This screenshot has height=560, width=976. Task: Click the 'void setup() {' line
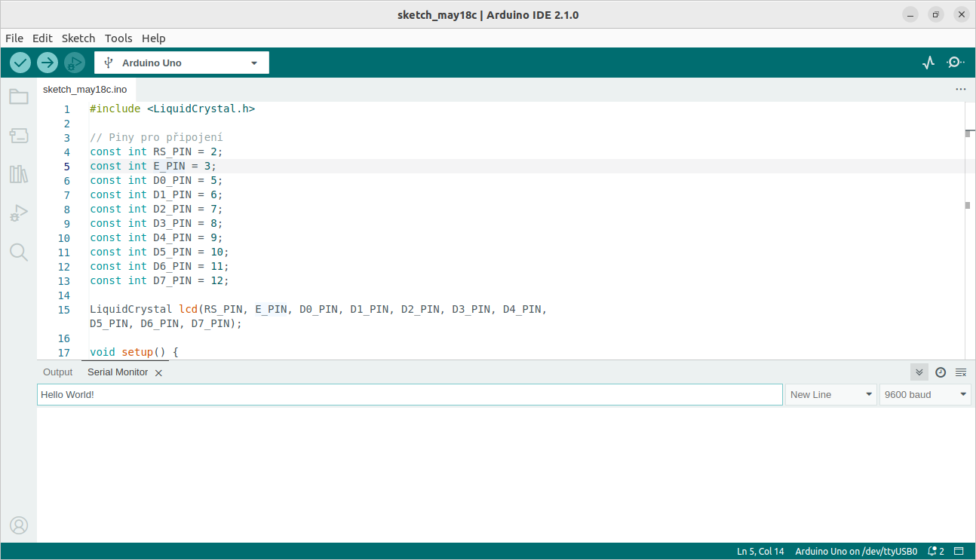[134, 353]
